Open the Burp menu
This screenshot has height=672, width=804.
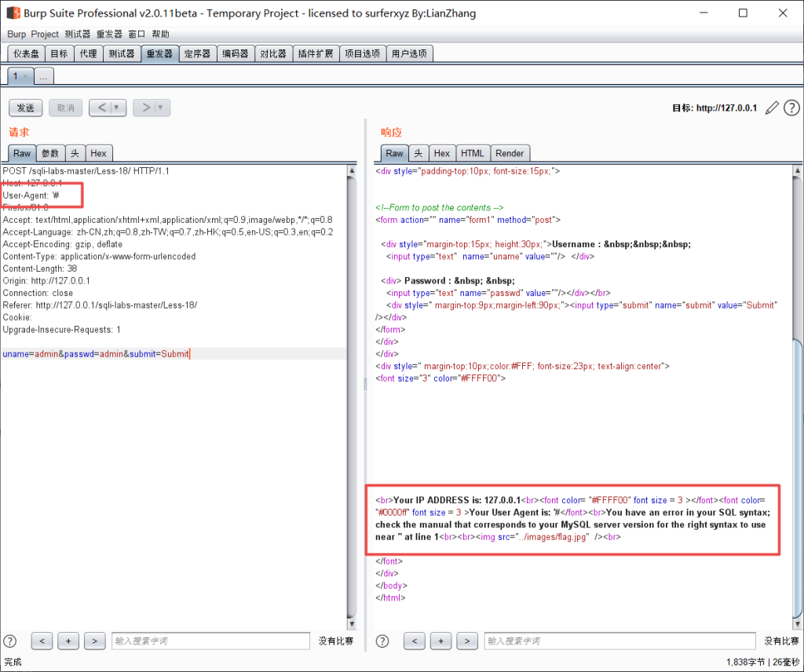click(x=16, y=34)
